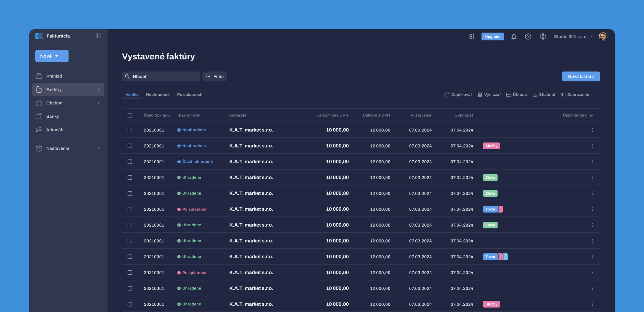The height and width of the screenshot is (312, 644).
Task: Click the Upgrade button
Action: pyautogui.click(x=492, y=36)
